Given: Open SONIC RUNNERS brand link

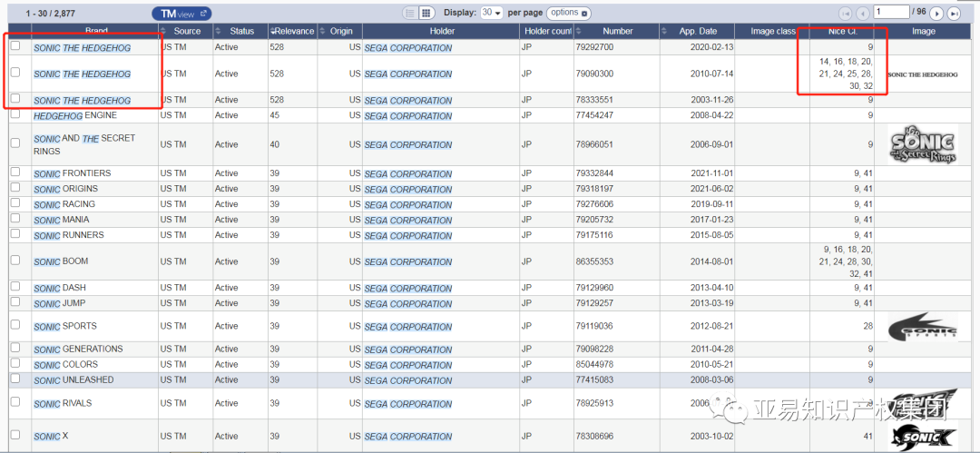Looking at the screenshot, I should tap(69, 235).
